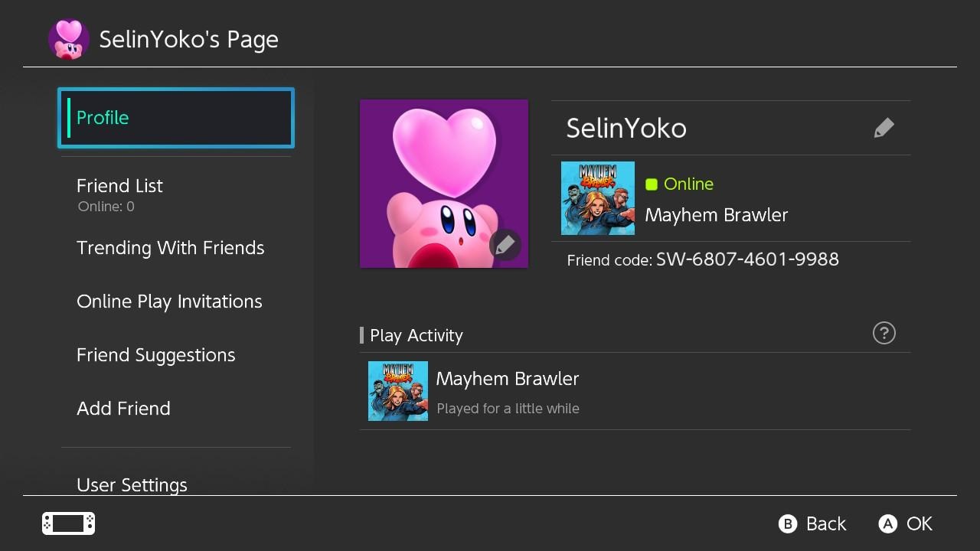Click the friend code SW-6807-4601-9988
Image resolution: width=980 pixels, height=551 pixels.
[x=747, y=259]
